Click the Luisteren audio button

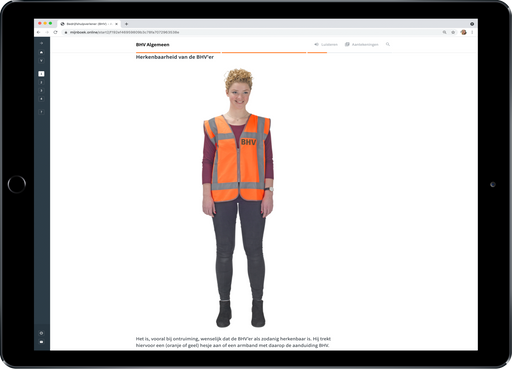click(326, 44)
